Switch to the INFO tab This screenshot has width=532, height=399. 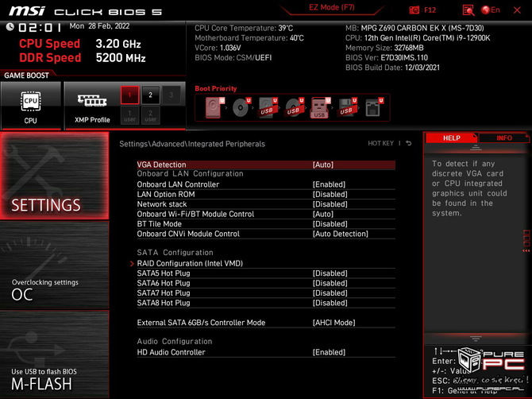[504, 138]
